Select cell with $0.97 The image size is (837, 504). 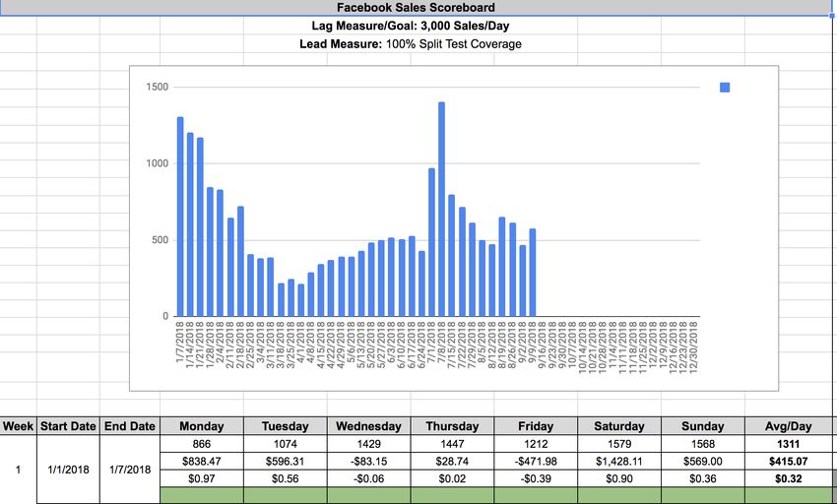(202, 479)
